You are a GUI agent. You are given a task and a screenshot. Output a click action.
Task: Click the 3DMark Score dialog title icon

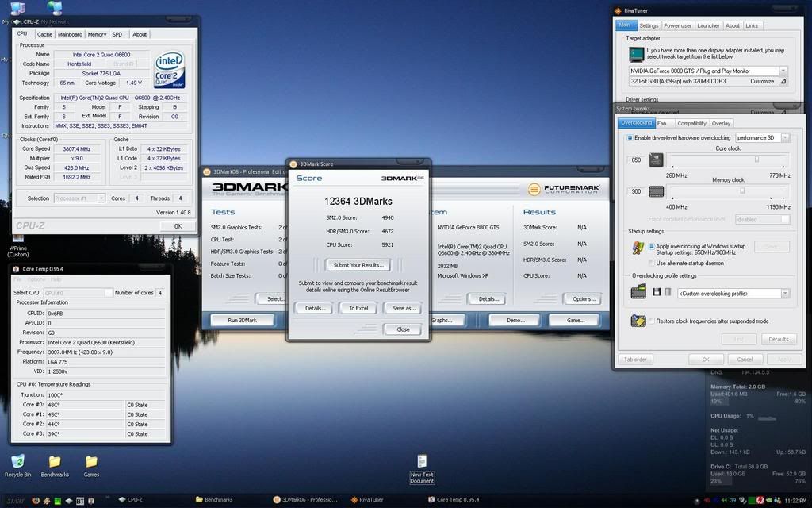point(293,164)
